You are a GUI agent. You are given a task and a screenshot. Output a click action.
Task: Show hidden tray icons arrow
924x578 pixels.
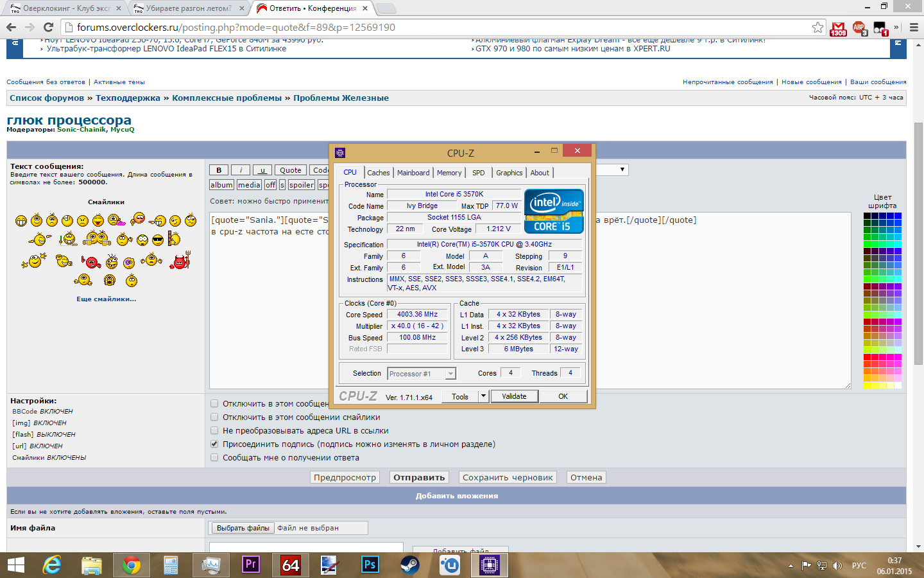[791, 566]
